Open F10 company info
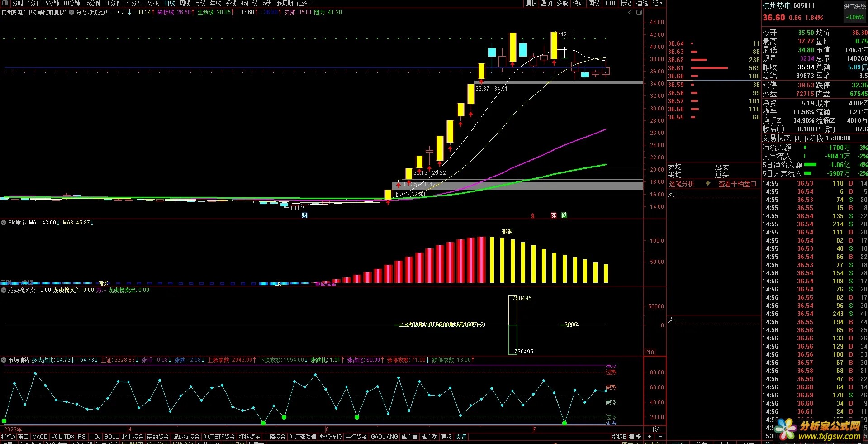 (610, 3)
